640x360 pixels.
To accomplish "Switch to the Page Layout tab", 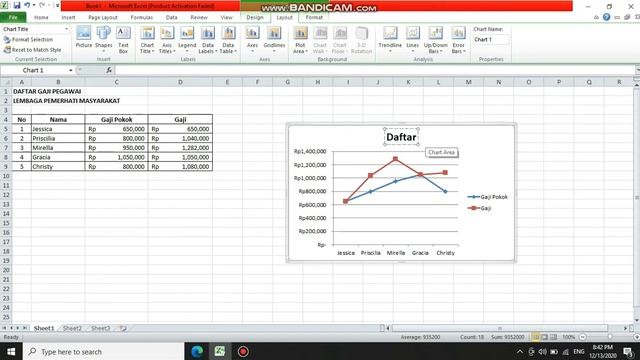I will click(103, 18).
